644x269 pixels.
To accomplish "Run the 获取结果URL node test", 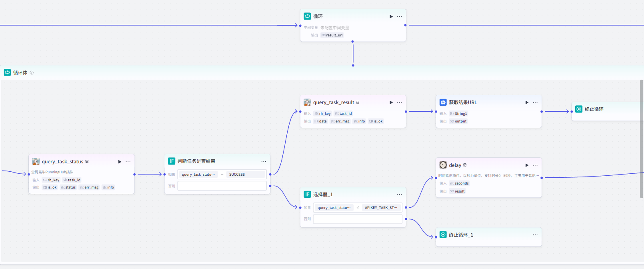I will coord(527,102).
